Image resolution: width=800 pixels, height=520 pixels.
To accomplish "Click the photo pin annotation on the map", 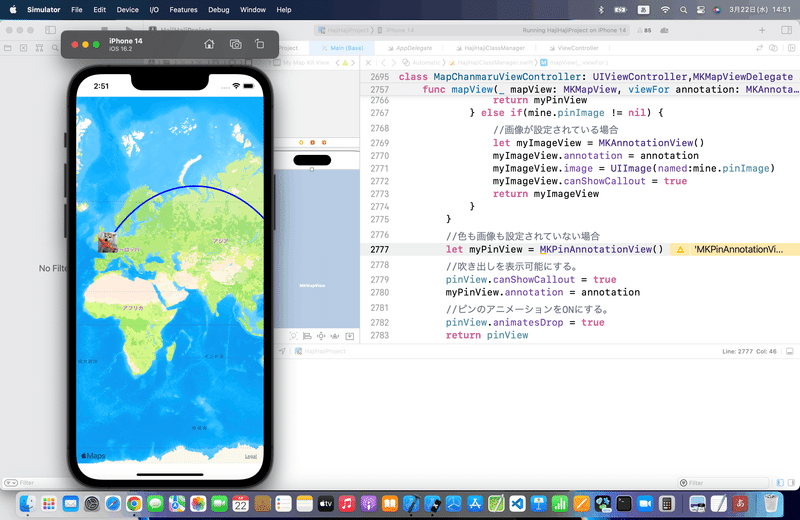I will click(x=108, y=242).
